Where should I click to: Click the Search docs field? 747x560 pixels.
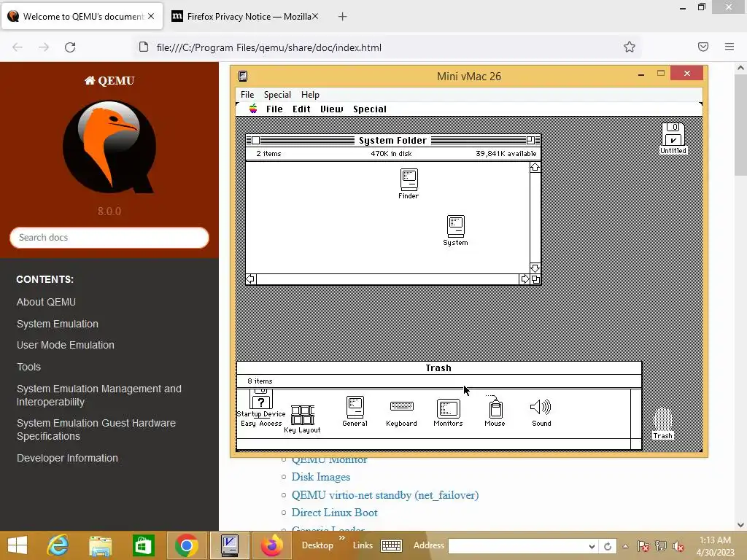coord(109,238)
